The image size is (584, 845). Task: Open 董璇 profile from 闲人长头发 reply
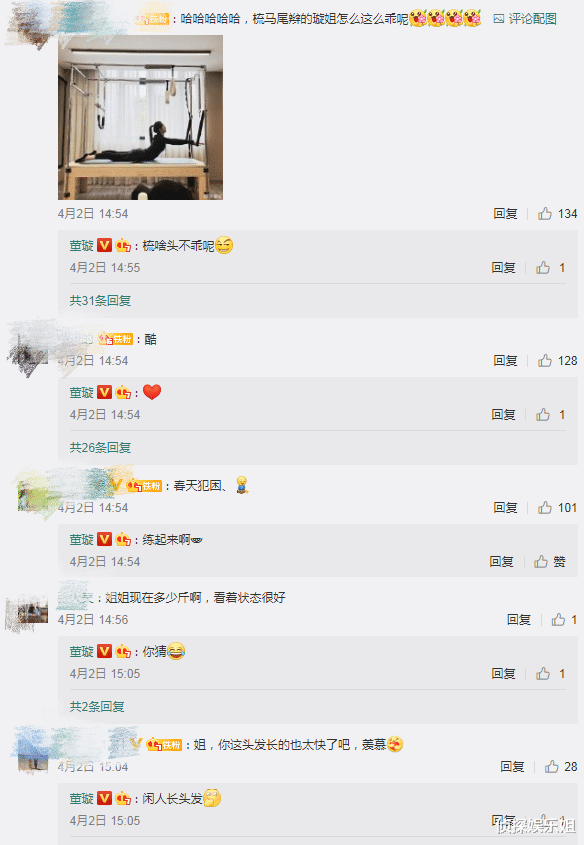(82, 799)
